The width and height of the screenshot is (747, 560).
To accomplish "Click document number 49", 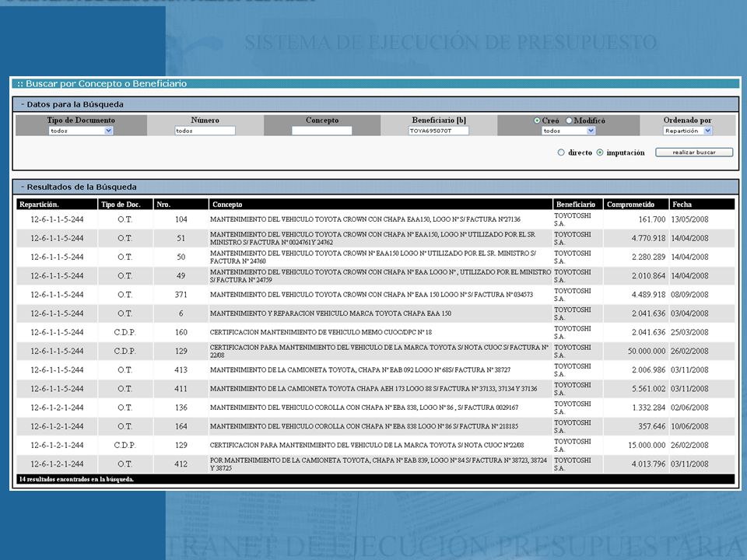I will [x=181, y=275].
